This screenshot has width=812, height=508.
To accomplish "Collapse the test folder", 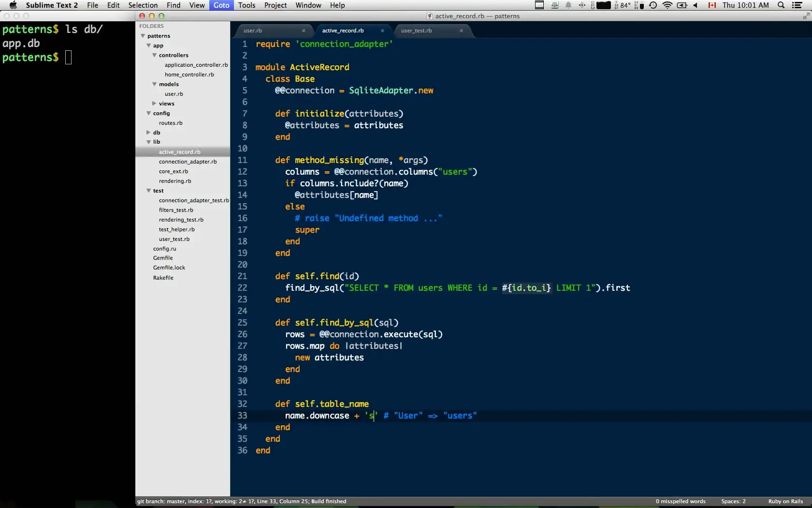I will click(x=149, y=191).
